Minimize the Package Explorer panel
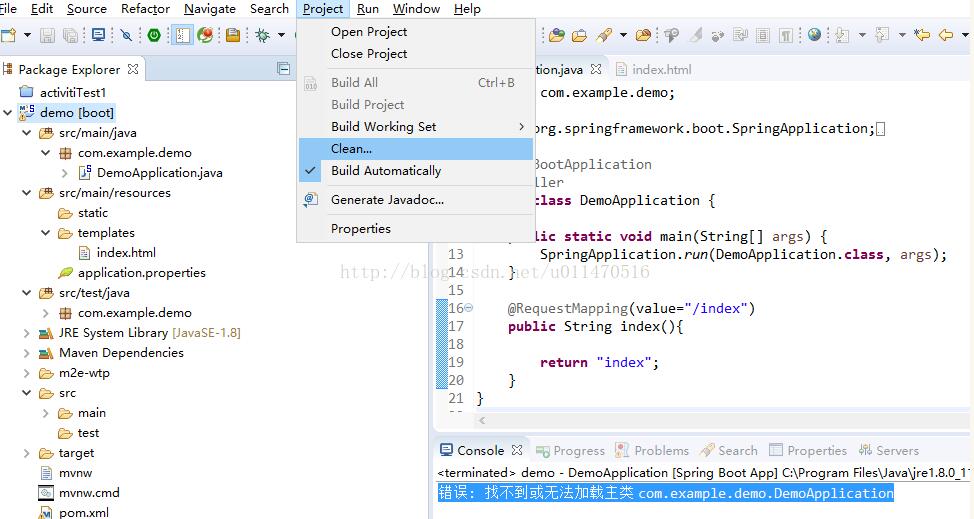 coord(283,69)
